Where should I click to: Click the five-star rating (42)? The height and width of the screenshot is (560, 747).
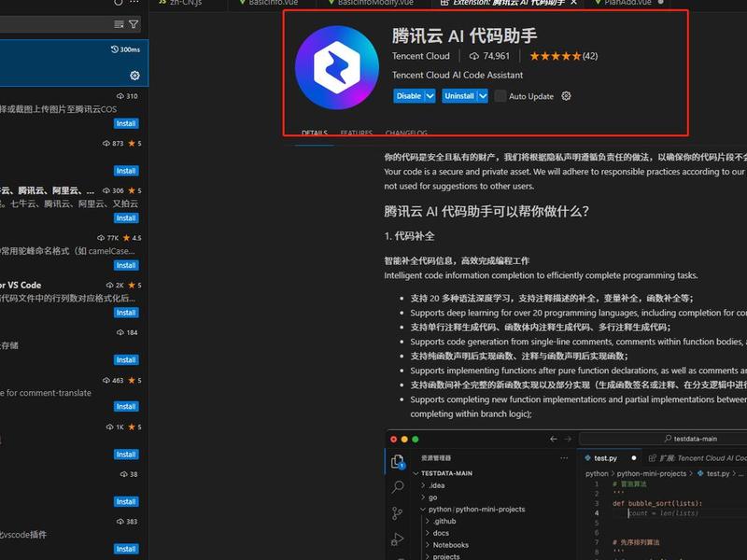[564, 56]
